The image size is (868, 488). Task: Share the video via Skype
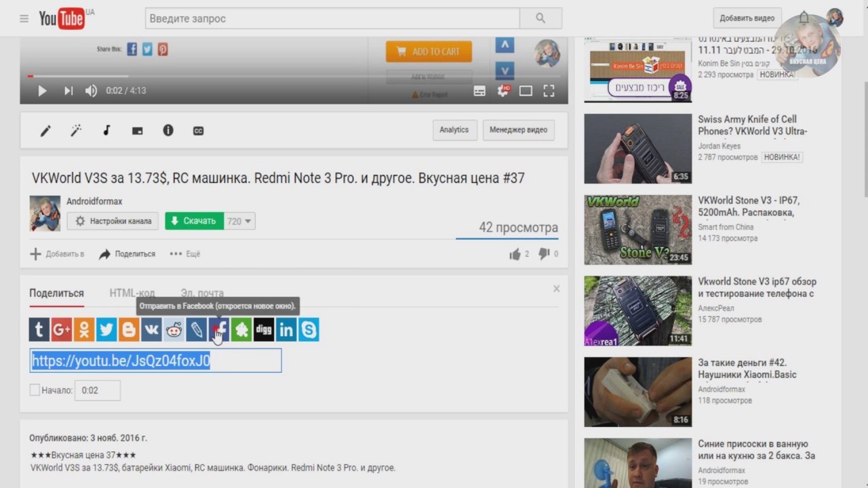point(309,330)
